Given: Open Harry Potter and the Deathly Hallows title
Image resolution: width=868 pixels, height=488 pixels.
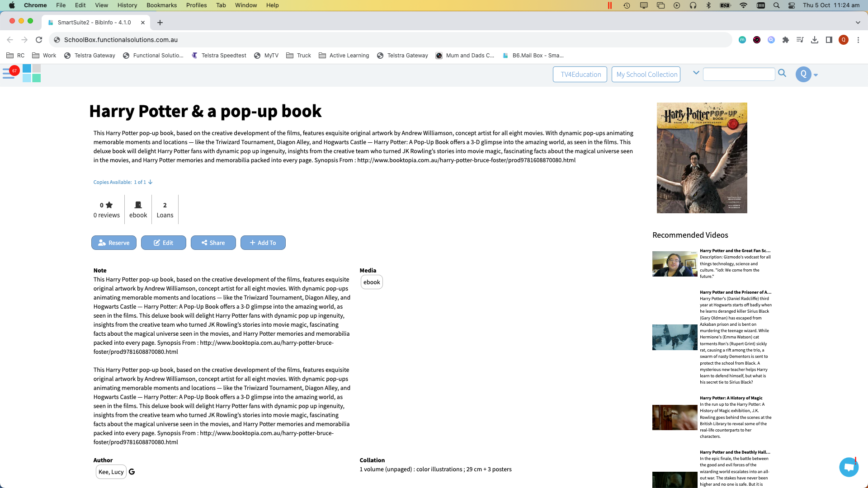Looking at the screenshot, I should coord(735,452).
